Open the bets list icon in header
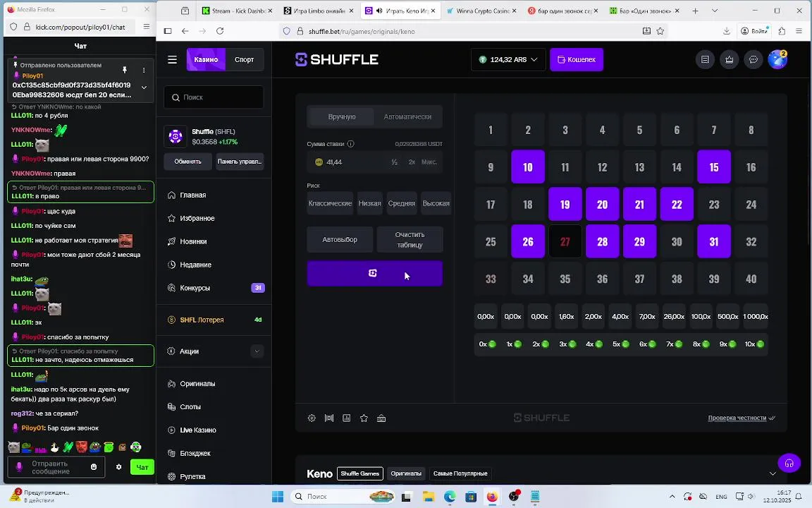The width and height of the screenshot is (812, 508). point(705,59)
